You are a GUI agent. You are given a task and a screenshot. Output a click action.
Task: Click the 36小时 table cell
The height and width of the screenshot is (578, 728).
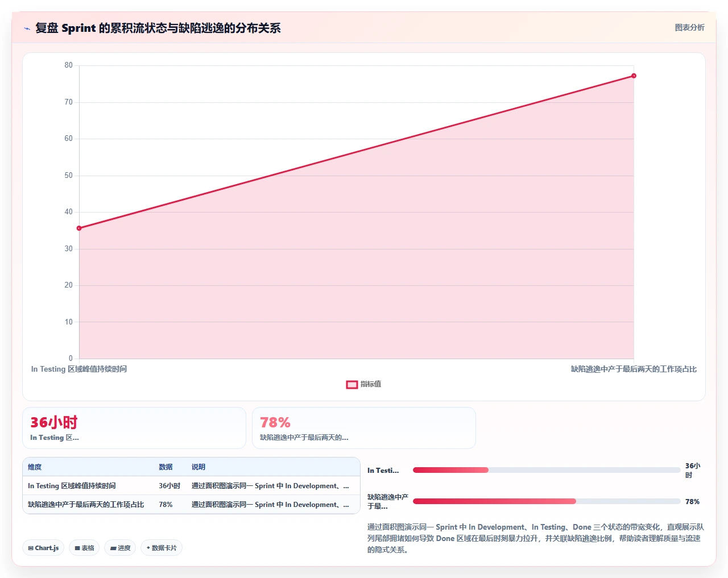click(169, 486)
